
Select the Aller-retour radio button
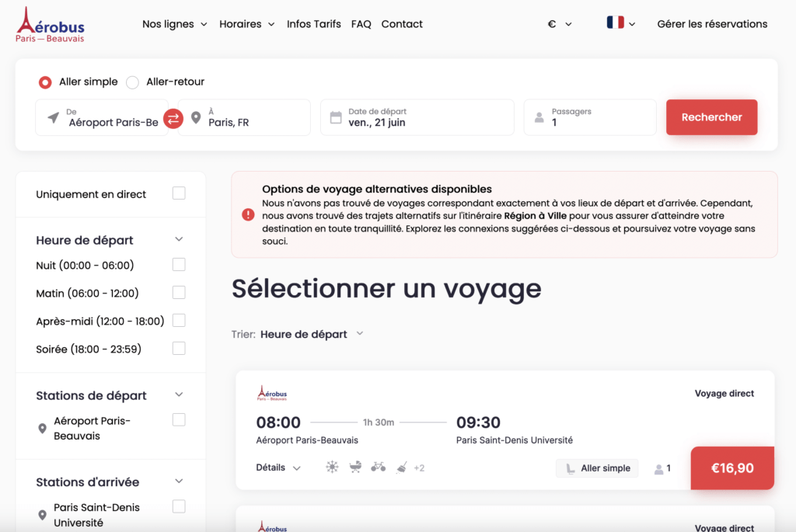click(x=132, y=82)
